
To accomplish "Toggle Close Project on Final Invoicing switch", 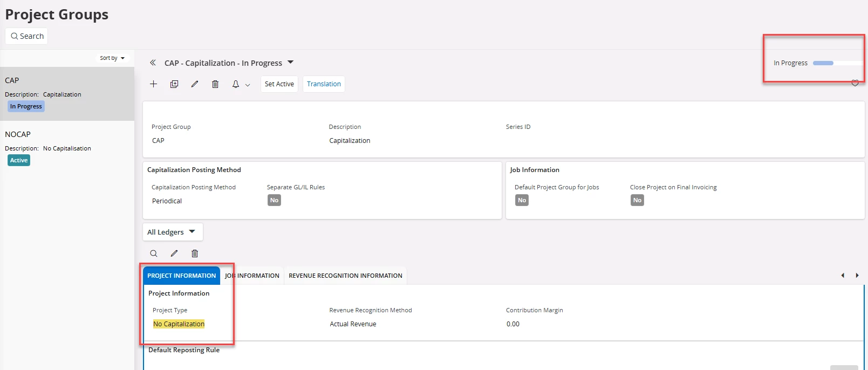I will (x=637, y=200).
